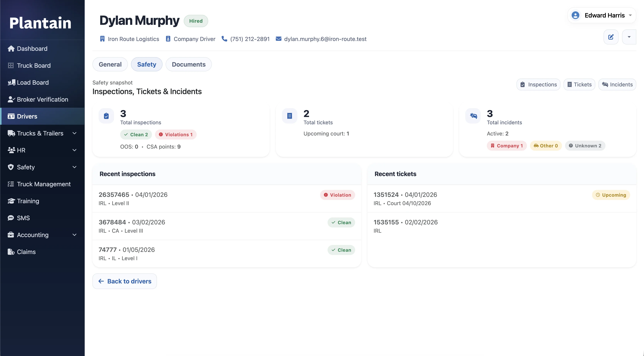Click the SMS chat bubble icon
644x356 pixels.
tap(11, 218)
